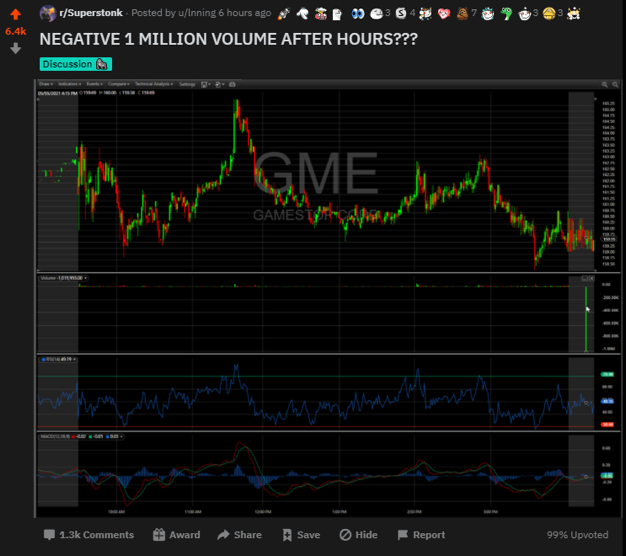Click the save chart floppy icon
This screenshot has height=556, width=626.
204,84
